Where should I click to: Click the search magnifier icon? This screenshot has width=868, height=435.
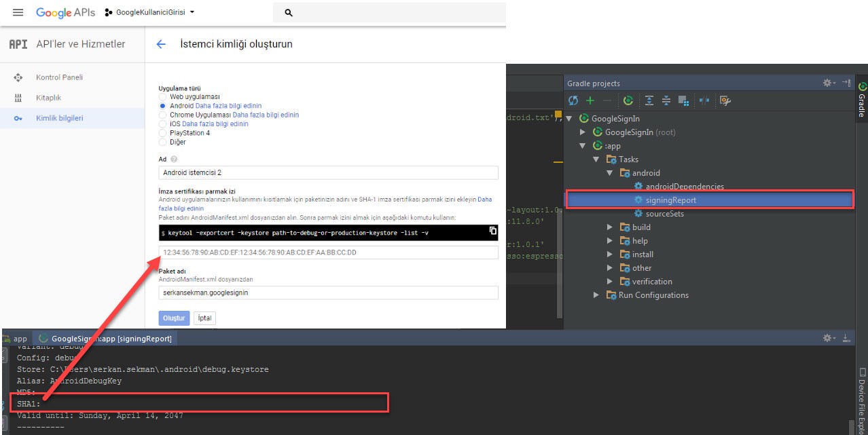point(289,13)
